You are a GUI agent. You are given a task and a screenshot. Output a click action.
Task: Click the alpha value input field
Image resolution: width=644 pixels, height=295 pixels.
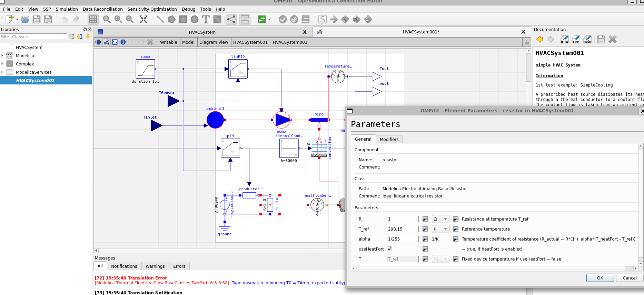(403, 239)
